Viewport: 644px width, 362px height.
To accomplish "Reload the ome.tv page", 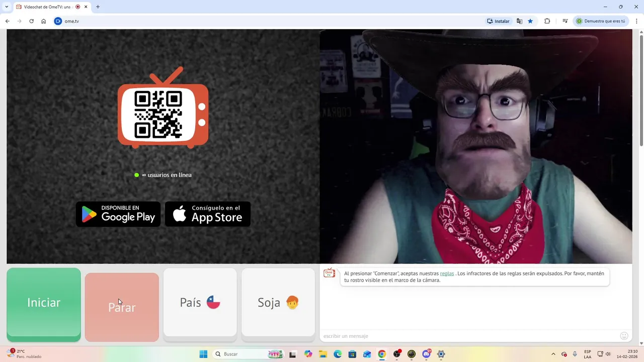I will click(x=32, y=21).
